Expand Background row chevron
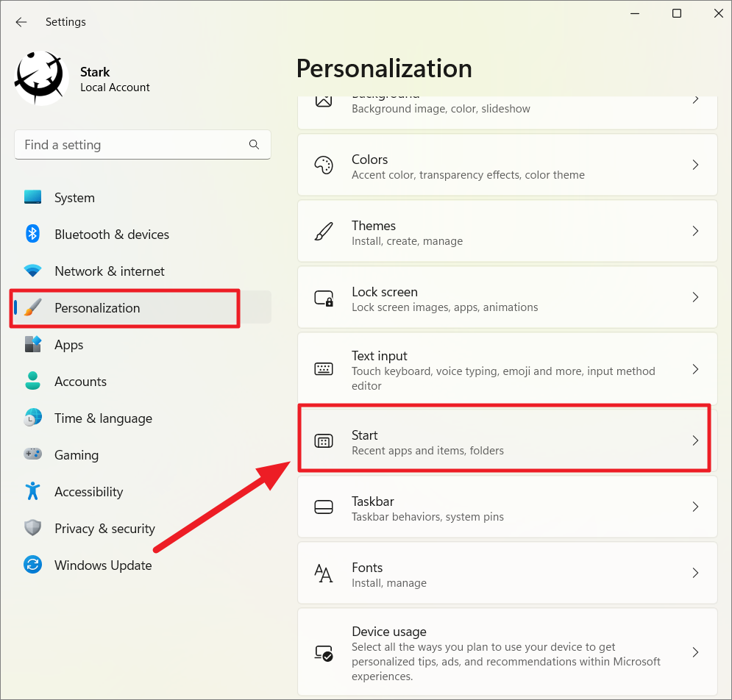This screenshot has width=732, height=700. tap(696, 99)
